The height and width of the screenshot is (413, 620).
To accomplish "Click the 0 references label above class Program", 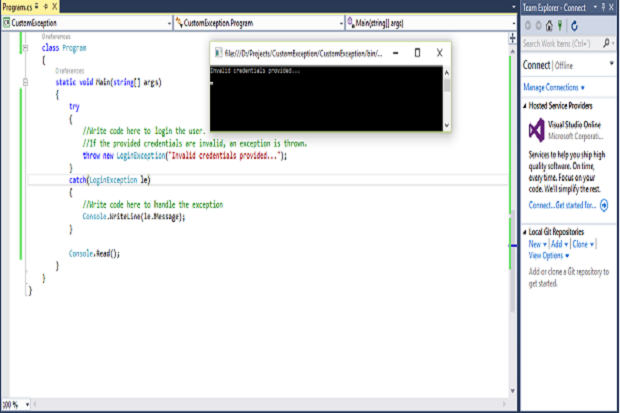I will point(56,36).
